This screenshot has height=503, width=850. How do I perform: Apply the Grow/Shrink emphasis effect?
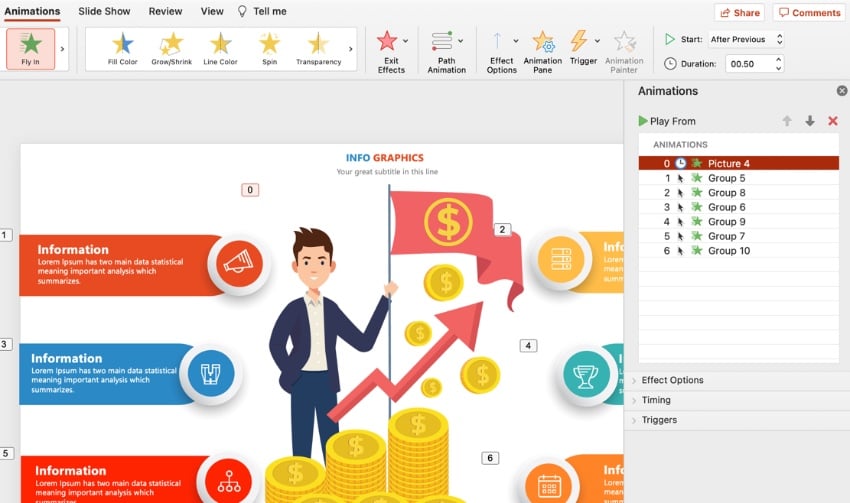coord(171,49)
